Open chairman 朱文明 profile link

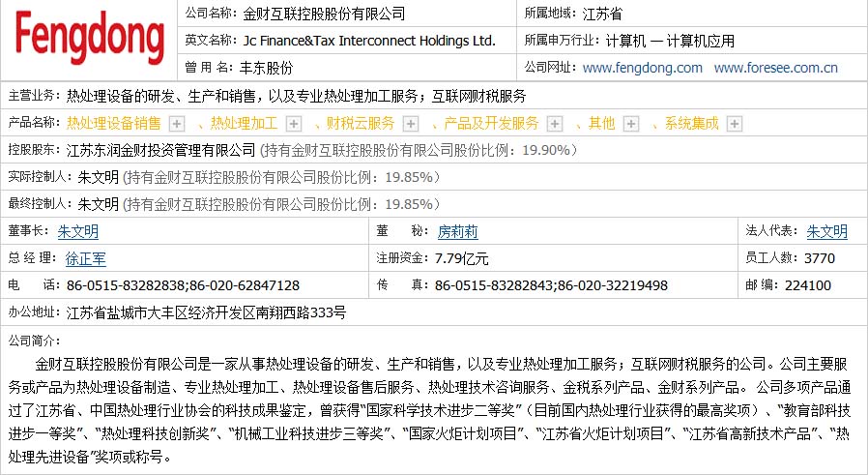pos(77,232)
